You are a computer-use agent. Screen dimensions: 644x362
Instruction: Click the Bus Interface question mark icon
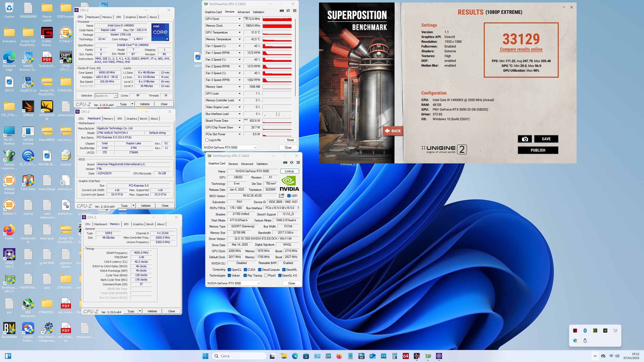[x=298, y=208]
